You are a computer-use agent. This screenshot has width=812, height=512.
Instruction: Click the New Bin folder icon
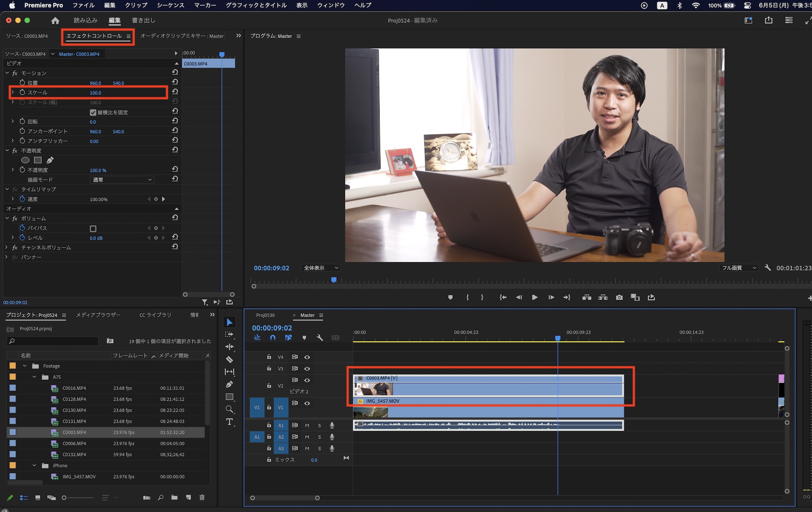(x=174, y=497)
